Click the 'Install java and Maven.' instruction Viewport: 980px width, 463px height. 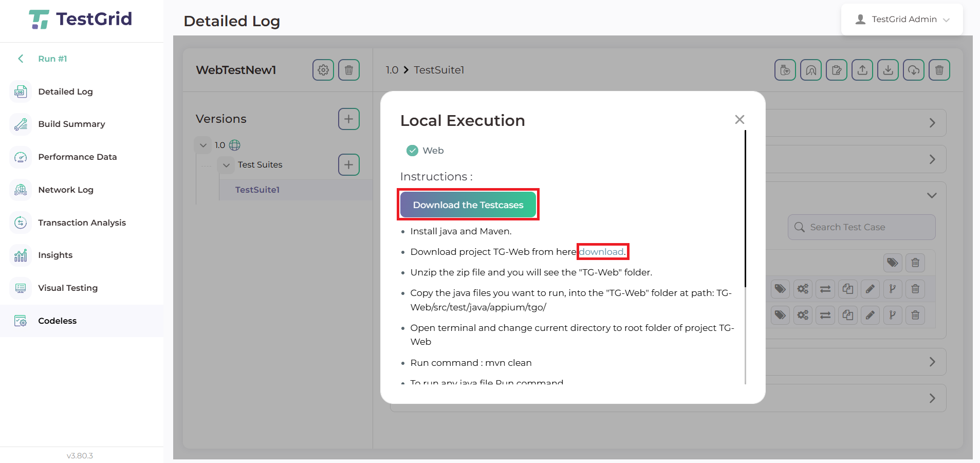461,231
